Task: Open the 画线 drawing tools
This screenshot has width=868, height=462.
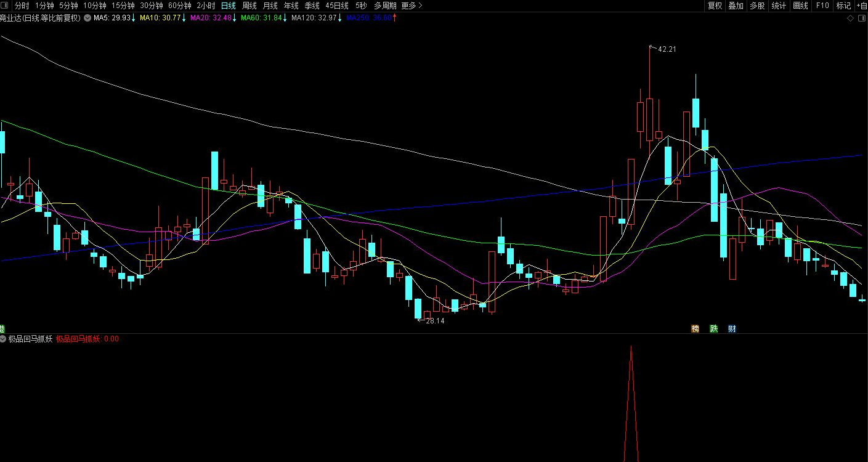Action: tap(800, 6)
